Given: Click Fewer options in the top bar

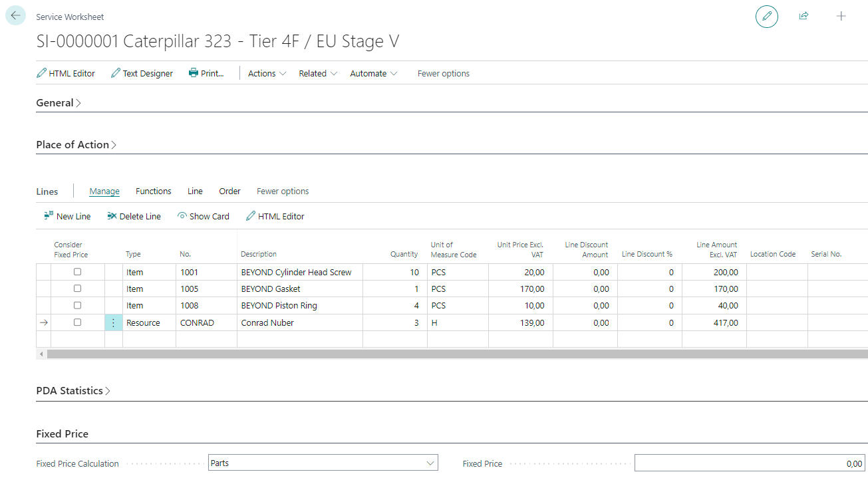Looking at the screenshot, I should [x=443, y=74].
